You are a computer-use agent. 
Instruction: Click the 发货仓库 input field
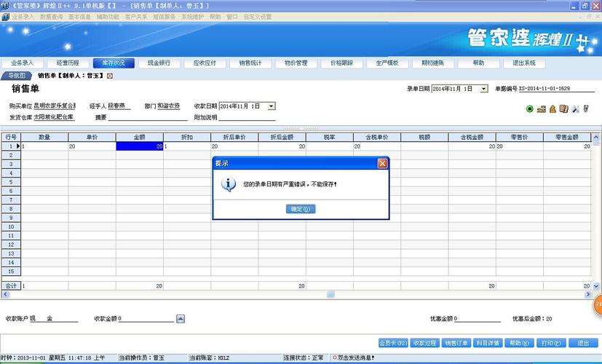(54, 117)
